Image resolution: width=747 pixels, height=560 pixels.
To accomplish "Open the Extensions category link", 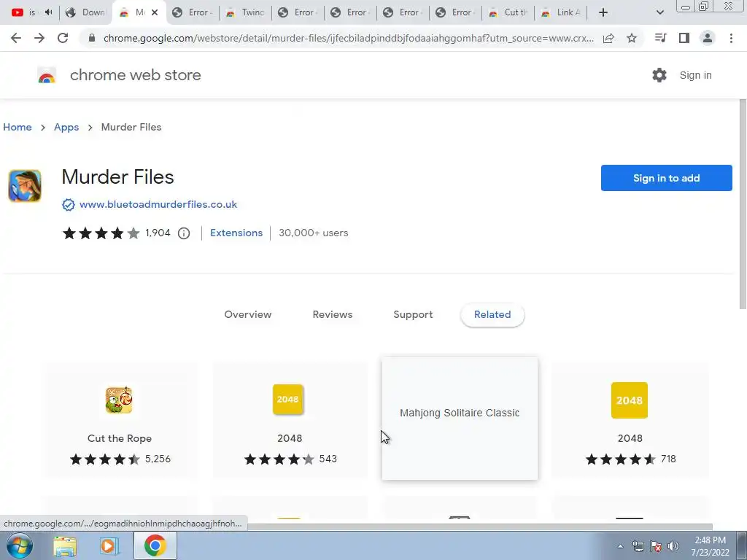I will tap(236, 233).
